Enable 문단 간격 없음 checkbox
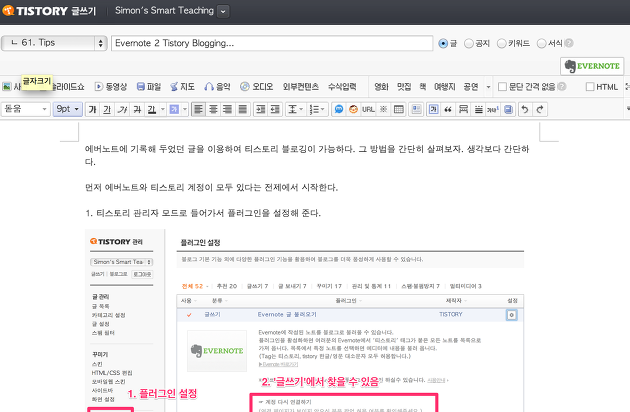630x412 pixels. coord(502,86)
